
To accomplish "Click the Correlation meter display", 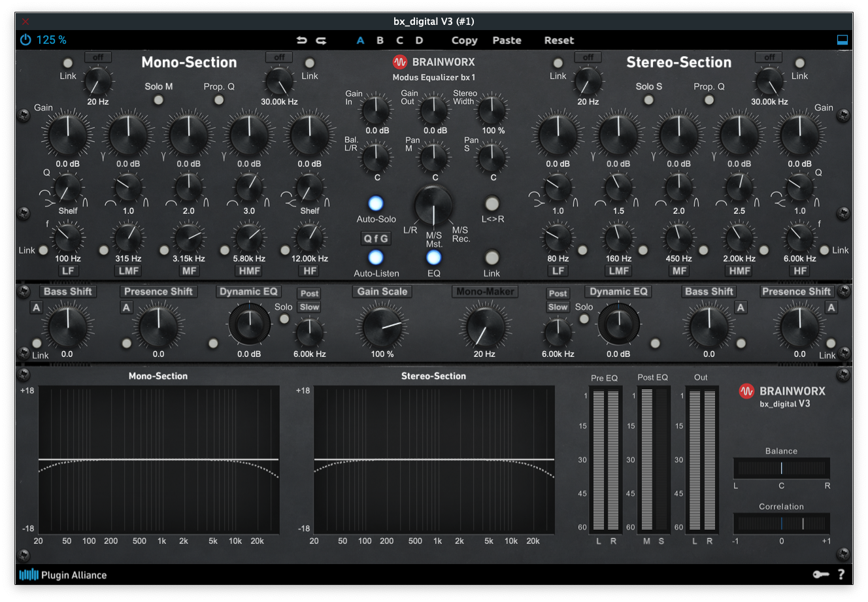I will pos(782,524).
